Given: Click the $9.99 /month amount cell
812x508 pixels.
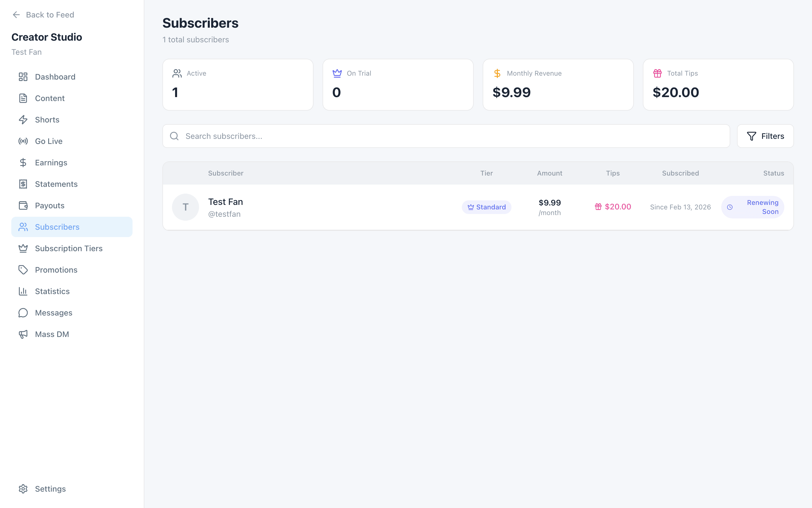Looking at the screenshot, I should (x=550, y=207).
